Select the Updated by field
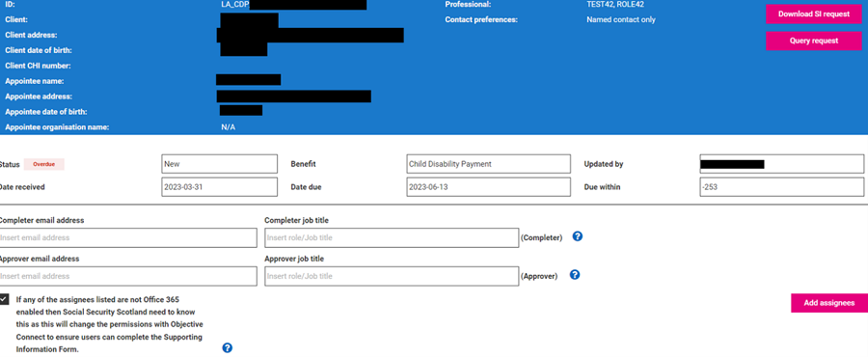868x357 pixels. (x=781, y=164)
